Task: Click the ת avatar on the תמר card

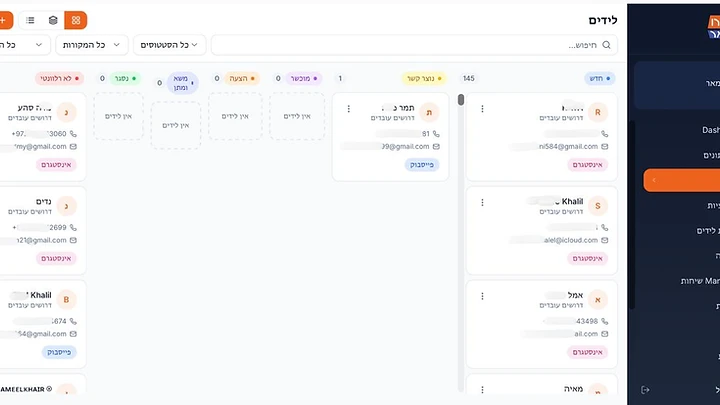Action: [429, 112]
